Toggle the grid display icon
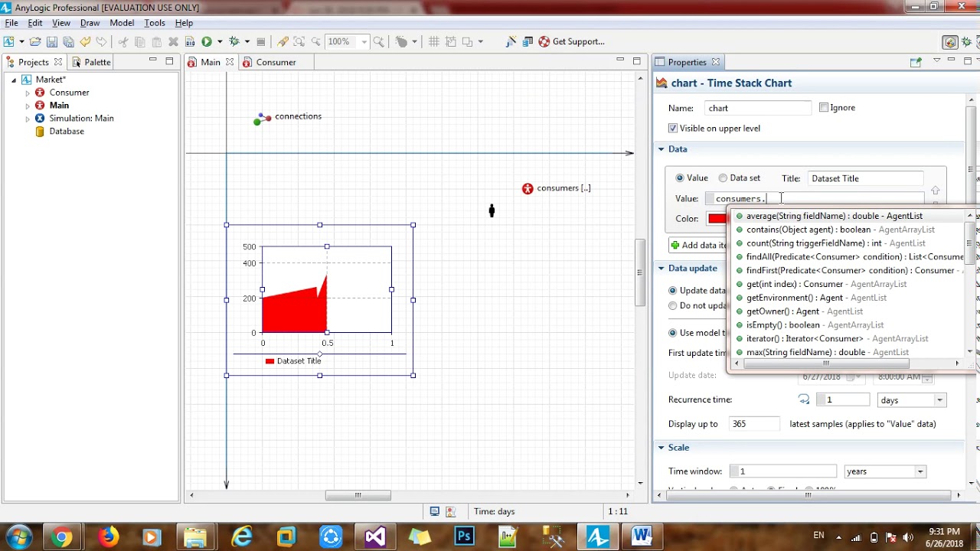This screenshot has width=980, height=551. click(x=433, y=41)
